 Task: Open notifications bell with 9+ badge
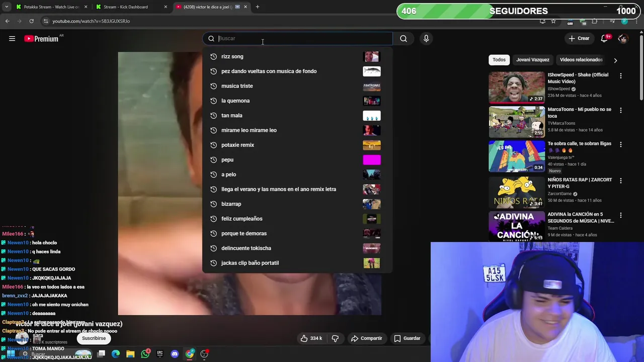click(x=604, y=39)
